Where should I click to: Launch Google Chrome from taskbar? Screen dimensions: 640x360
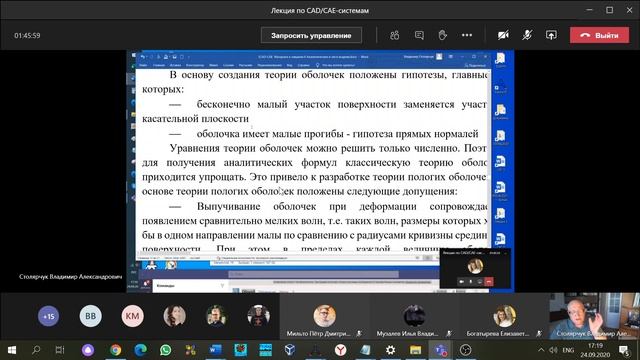(116, 350)
